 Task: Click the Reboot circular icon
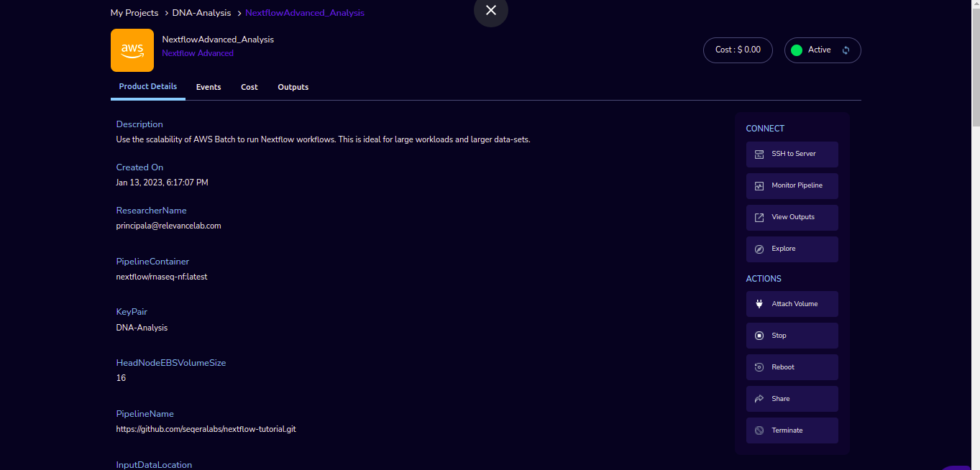click(x=759, y=367)
